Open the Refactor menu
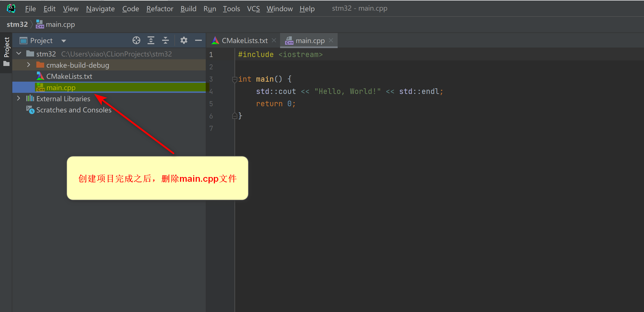644x312 pixels. [x=160, y=9]
